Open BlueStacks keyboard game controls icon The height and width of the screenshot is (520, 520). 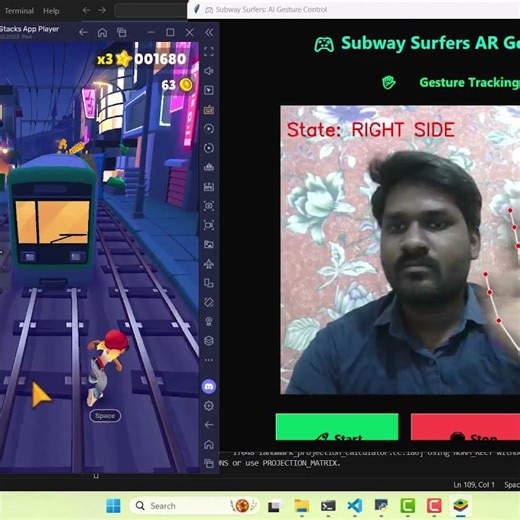pos(209,109)
